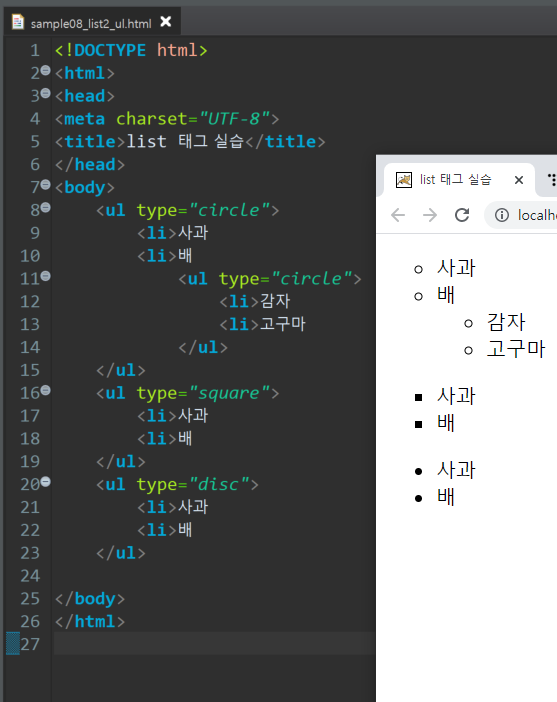Click 배 in the disc bullet list

coord(446,497)
